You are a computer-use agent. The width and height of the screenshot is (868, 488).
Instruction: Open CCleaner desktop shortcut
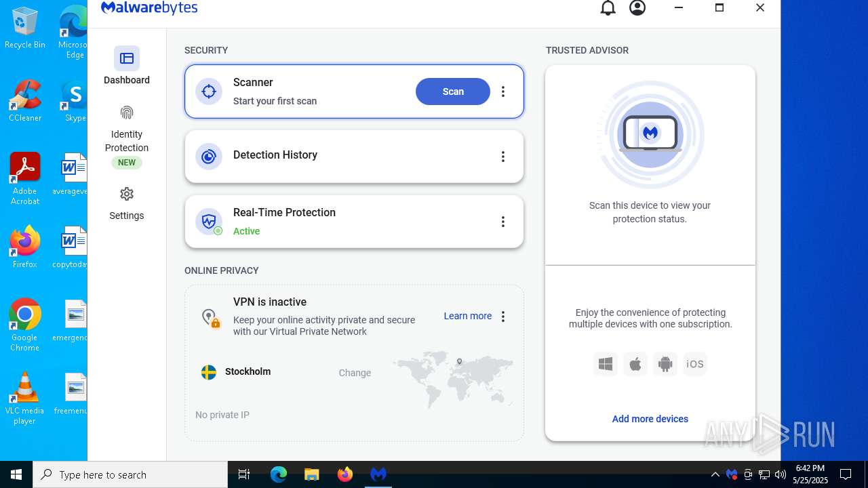coord(25,102)
